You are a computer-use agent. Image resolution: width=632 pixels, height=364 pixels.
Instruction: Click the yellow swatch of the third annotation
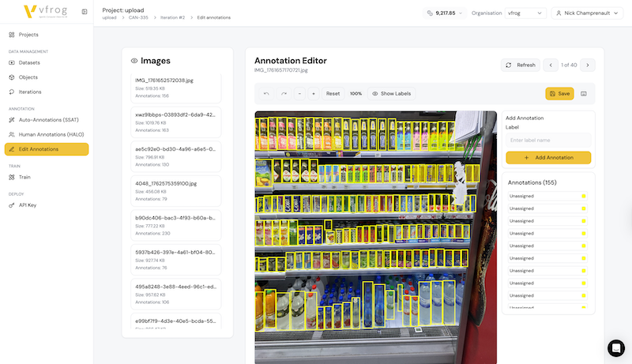pos(584,221)
